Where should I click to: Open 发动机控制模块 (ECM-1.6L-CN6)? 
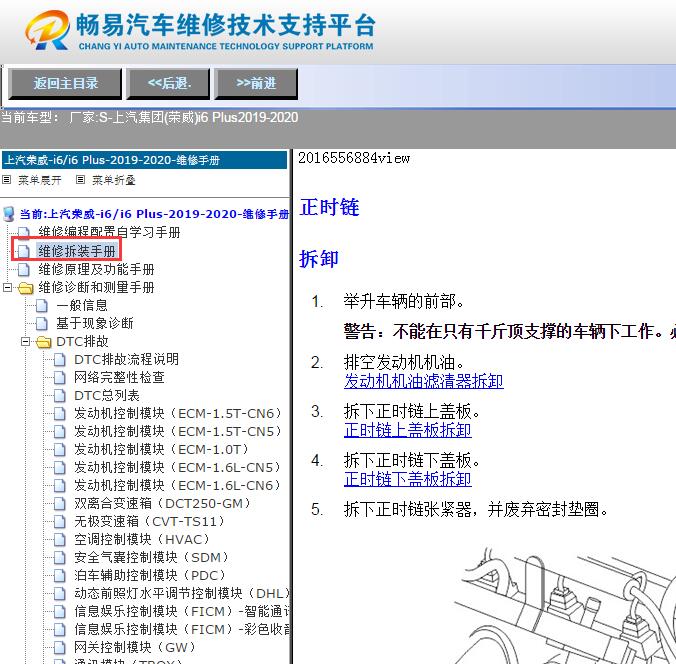click(x=177, y=485)
